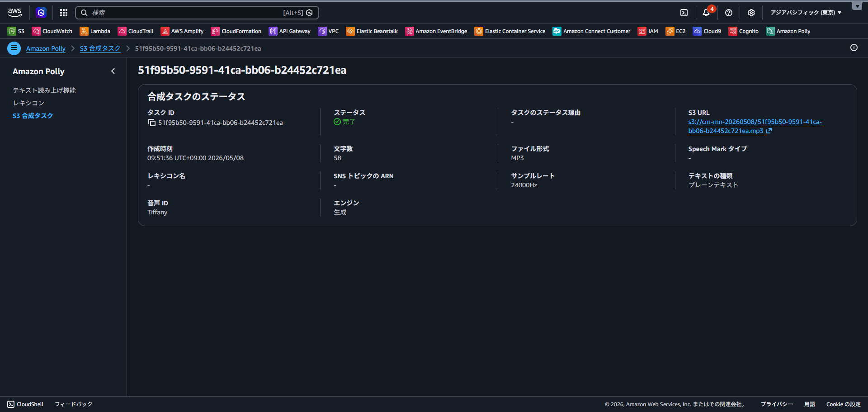Click the search box in the top bar
Screen dimensions: 868x412
pyautogui.click(x=197, y=13)
